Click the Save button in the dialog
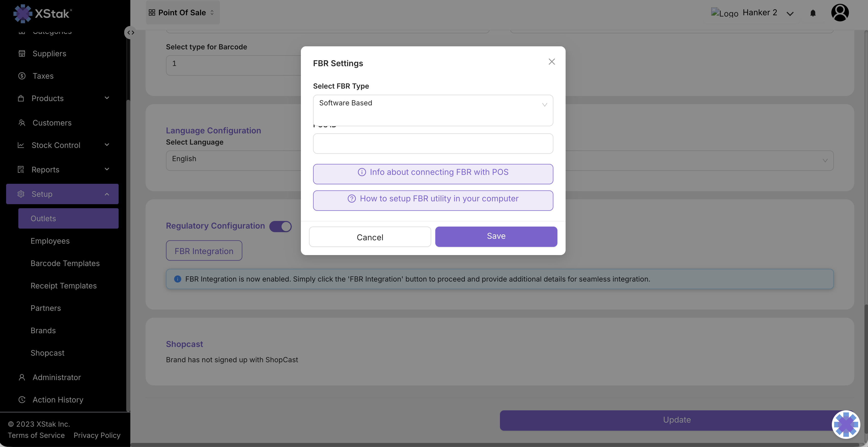 click(496, 236)
